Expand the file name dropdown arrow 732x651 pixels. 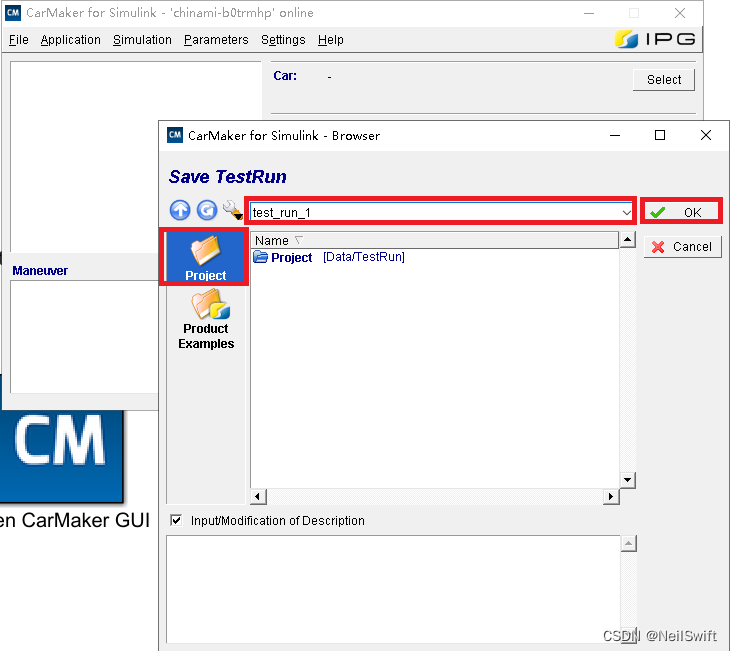tap(626, 212)
